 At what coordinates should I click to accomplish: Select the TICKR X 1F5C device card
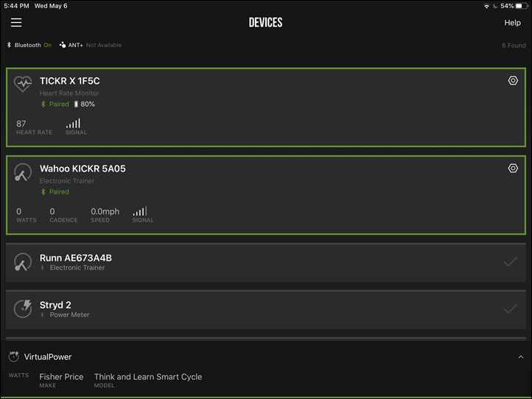pyautogui.click(x=266, y=107)
